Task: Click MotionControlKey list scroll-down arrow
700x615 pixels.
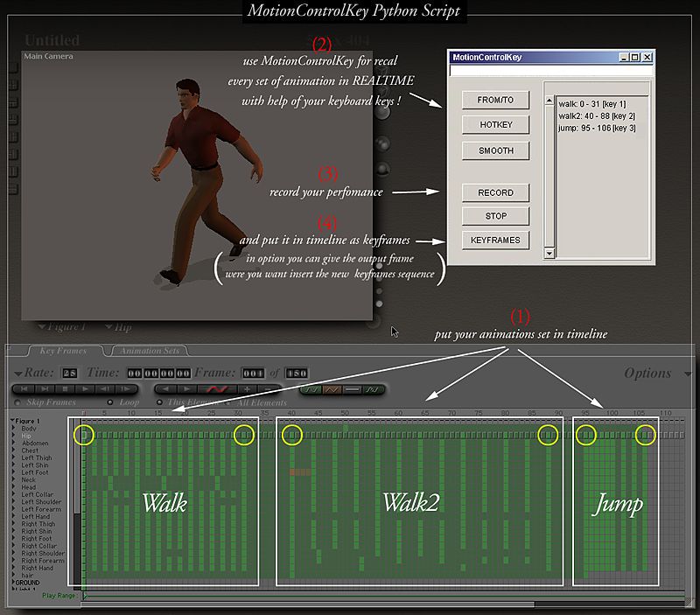Action: pyautogui.click(x=549, y=253)
